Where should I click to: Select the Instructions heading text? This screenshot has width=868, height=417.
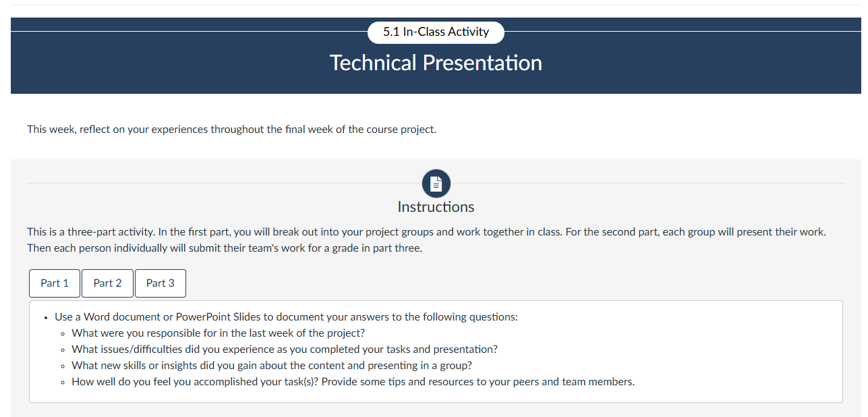coord(436,206)
